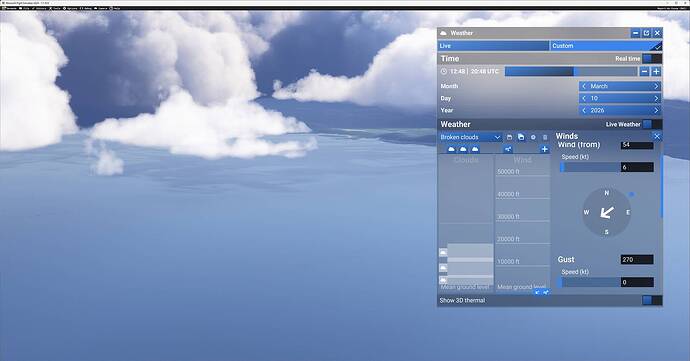
Task: Click the Gust value field 270
Action: pyautogui.click(x=637, y=260)
